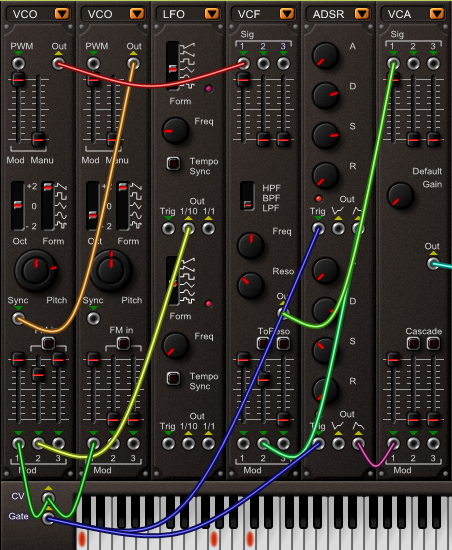The width and height of the screenshot is (452, 550).
Task: Open the VCF module dropdown arrow
Action: click(287, 14)
